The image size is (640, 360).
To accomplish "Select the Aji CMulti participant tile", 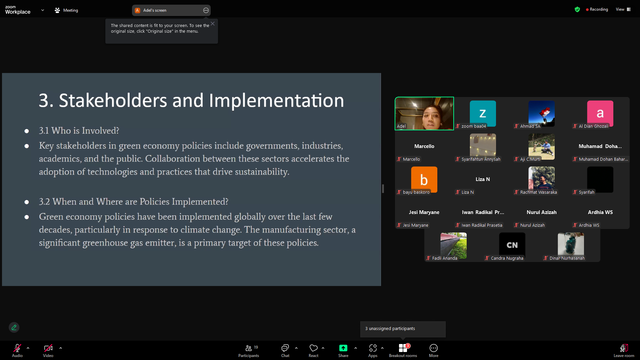I will tap(542, 147).
